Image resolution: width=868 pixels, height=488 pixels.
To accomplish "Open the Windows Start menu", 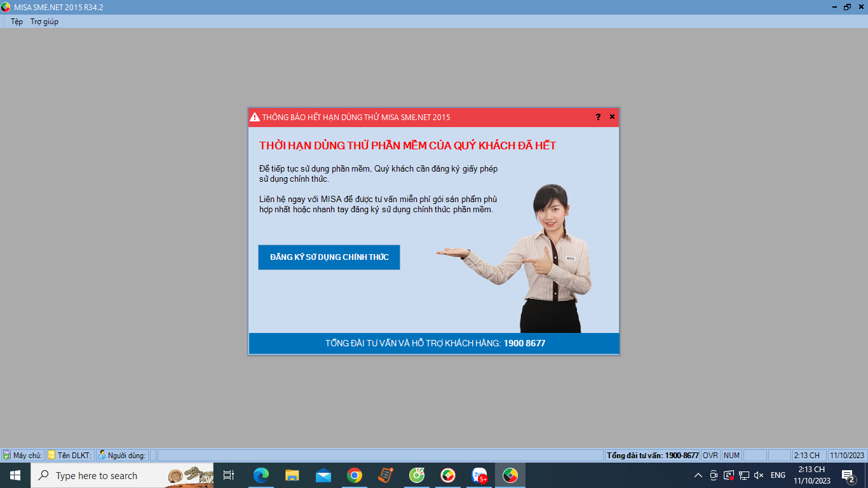I will point(15,475).
